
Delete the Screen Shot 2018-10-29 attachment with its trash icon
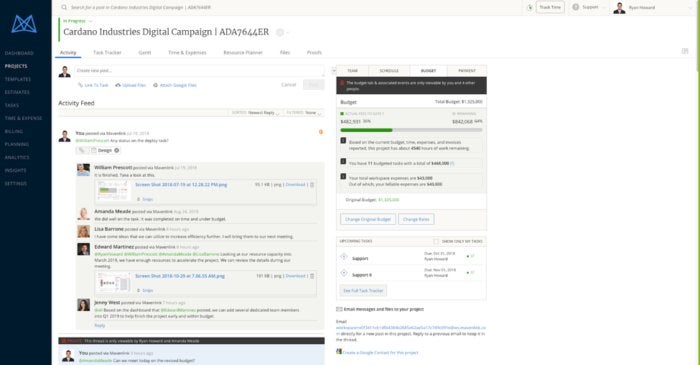(312, 276)
